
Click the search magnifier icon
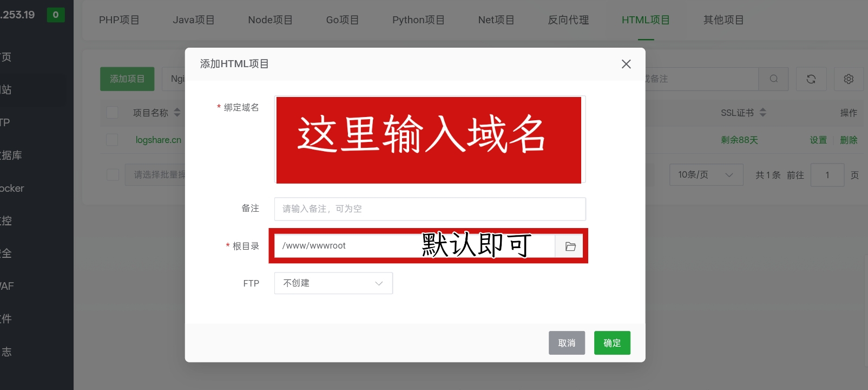click(773, 79)
